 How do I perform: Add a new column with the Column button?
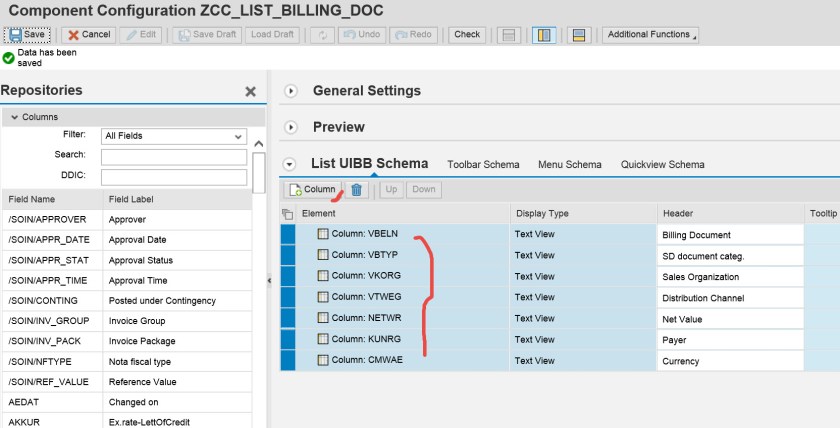point(312,189)
